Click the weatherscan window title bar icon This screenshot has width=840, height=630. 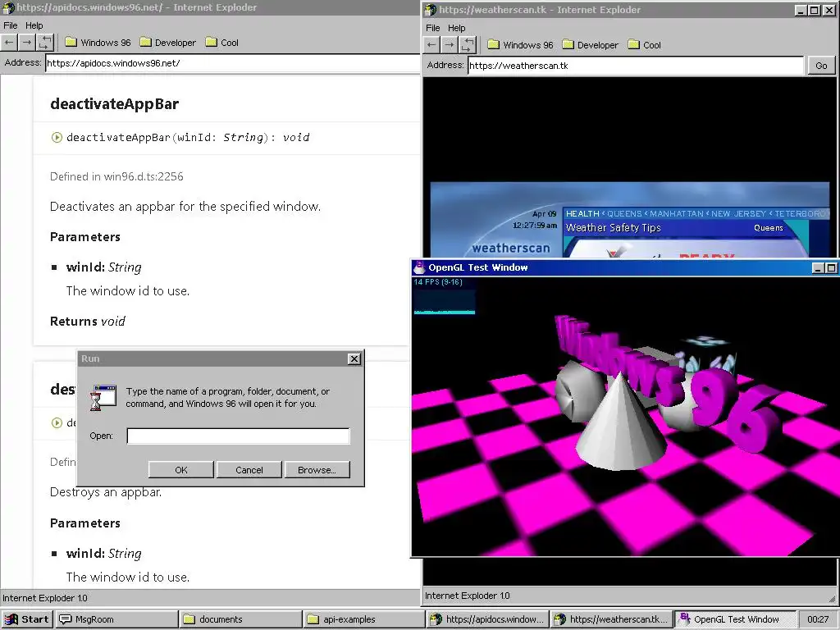(431, 10)
